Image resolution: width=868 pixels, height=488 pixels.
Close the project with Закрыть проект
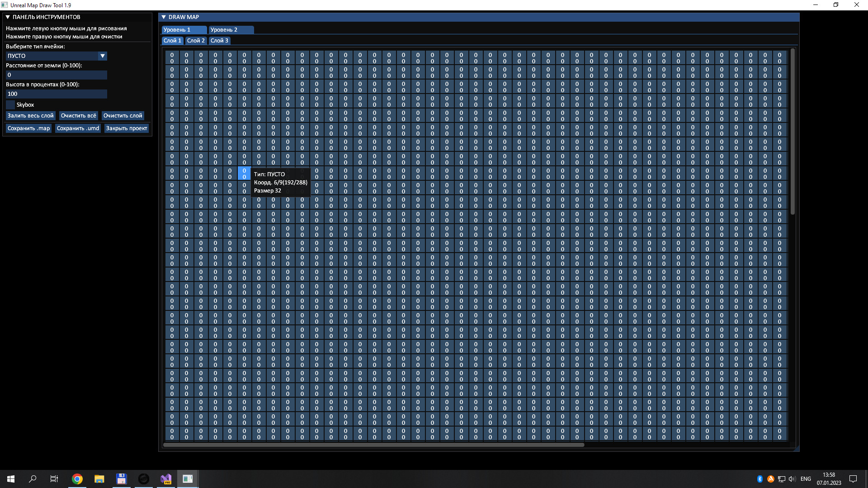[126, 128]
